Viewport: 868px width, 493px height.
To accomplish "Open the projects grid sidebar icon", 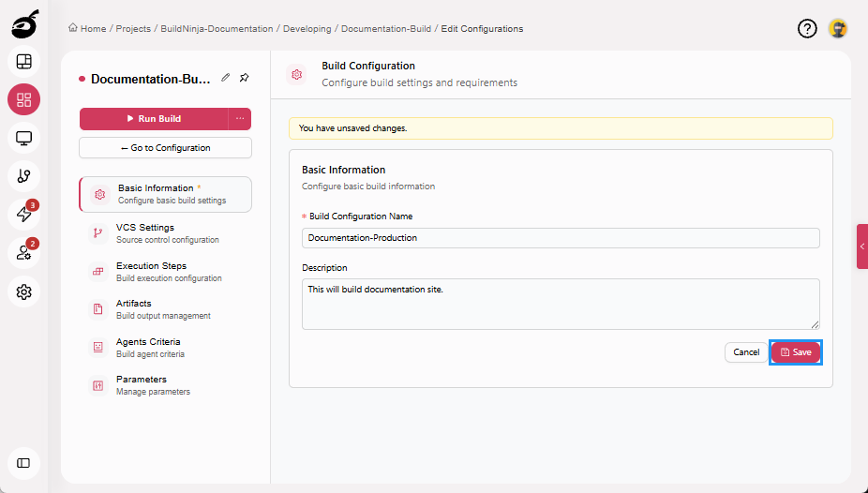I will click(x=23, y=99).
